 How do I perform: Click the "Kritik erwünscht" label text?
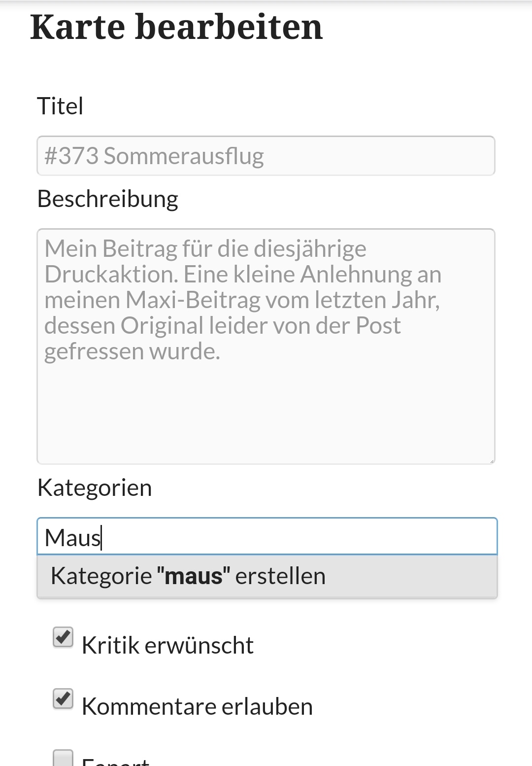click(x=167, y=645)
